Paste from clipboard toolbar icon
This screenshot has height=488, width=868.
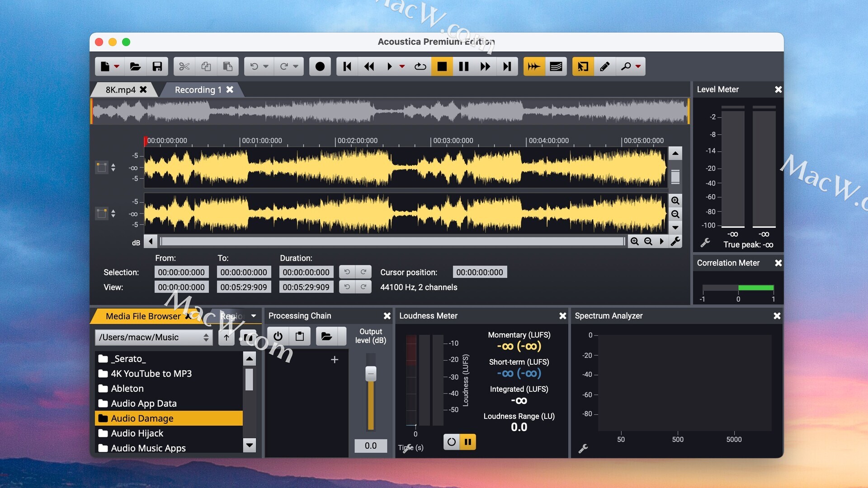click(x=227, y=67)
